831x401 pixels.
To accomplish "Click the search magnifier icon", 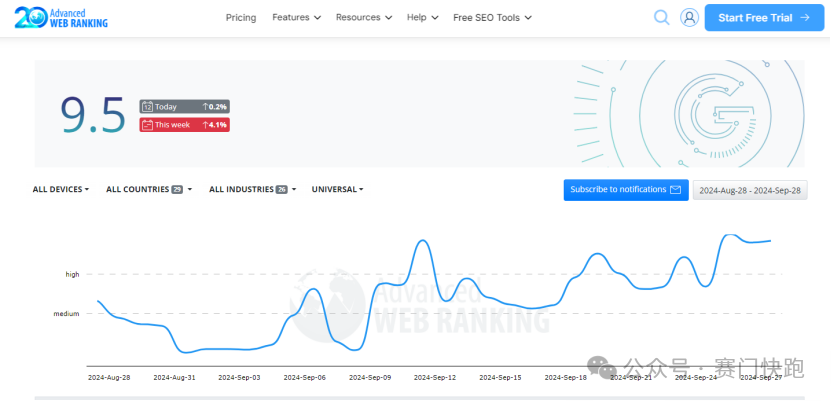I will tap(661, 17).
